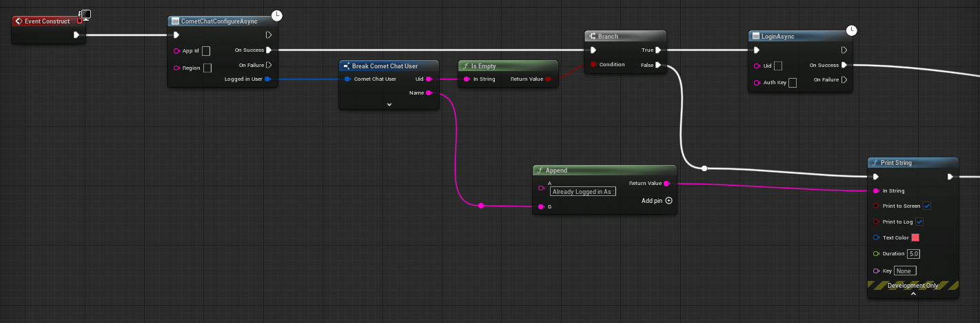Click the Print String output exec pin
Viewport: 980px width, 323px height.
[x=950, y=177]
